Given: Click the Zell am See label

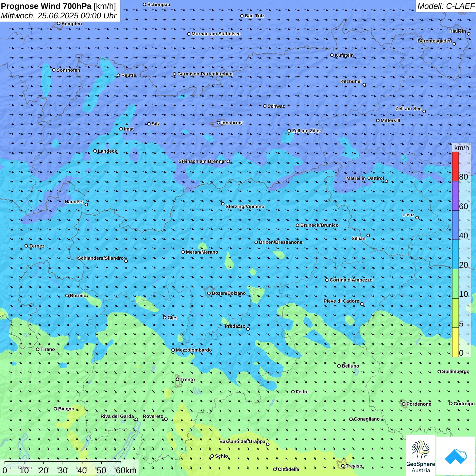Looking at the screenshot, I should (x=408, y=108).
